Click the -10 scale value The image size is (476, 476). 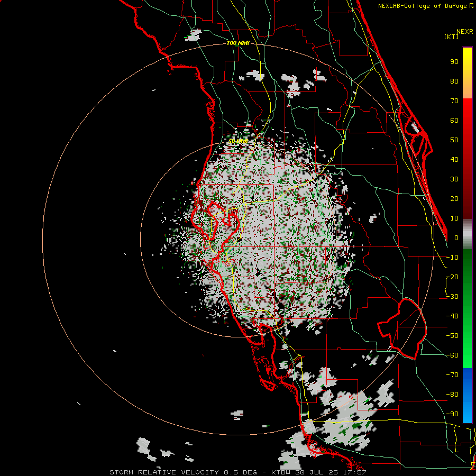click(452, 258)
